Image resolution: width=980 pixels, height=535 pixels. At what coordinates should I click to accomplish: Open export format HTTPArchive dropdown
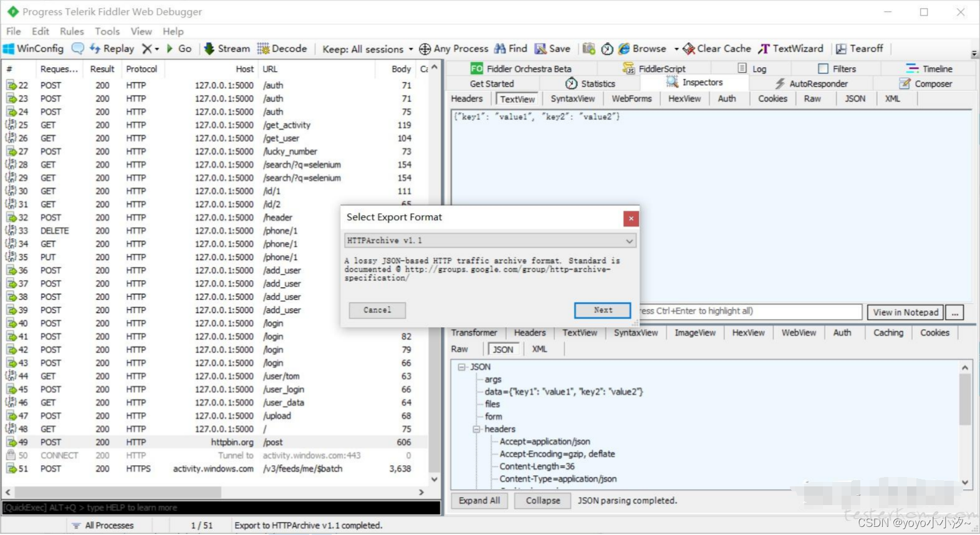coord(490,241)
